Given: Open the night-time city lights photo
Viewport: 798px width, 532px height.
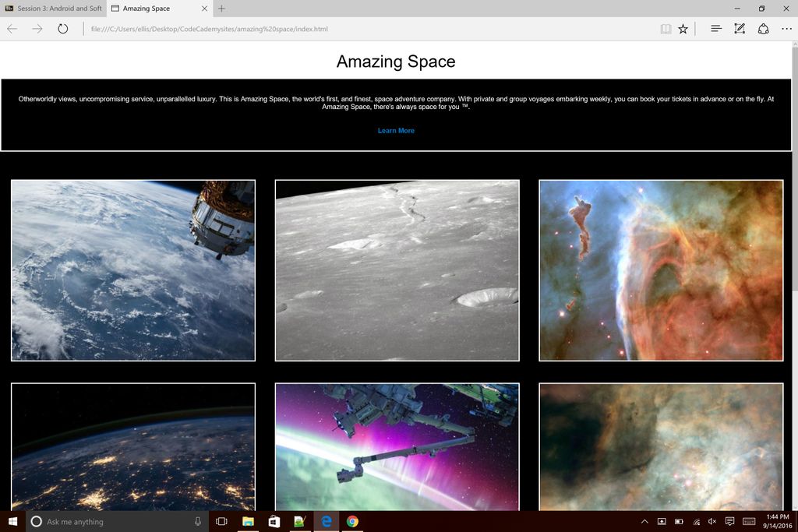Looking at the screenshot, I should 132,446.
